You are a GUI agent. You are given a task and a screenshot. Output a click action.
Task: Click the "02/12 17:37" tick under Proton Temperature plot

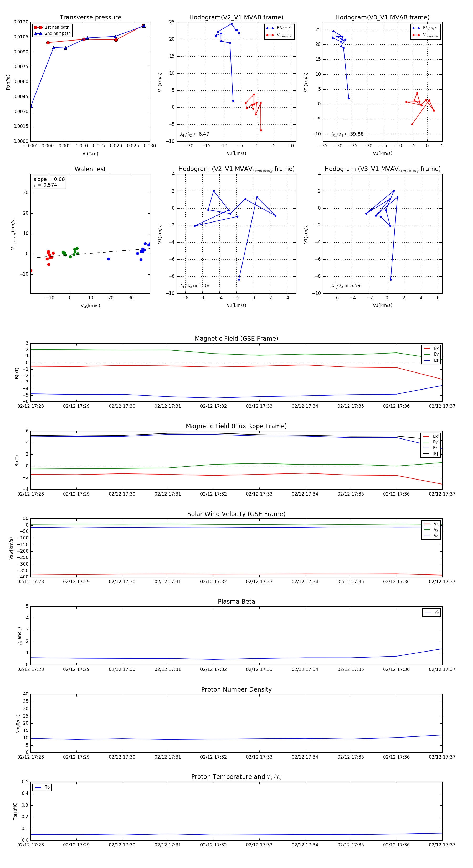click(x=442, y=845)
